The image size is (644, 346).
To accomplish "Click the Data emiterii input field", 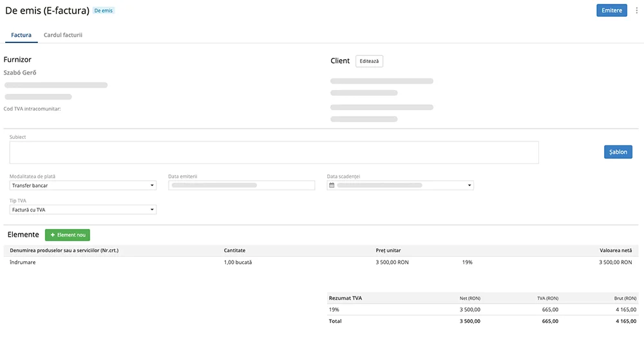I will coord(241,185).
